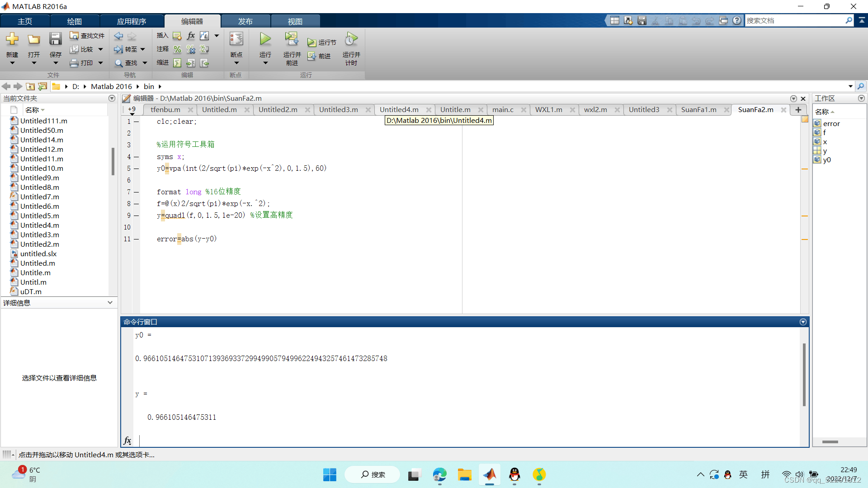Switch to the SuanFa1.m editor tab
Screen dimensions: 868x488
pyautogui.click(x=698, y=110)
